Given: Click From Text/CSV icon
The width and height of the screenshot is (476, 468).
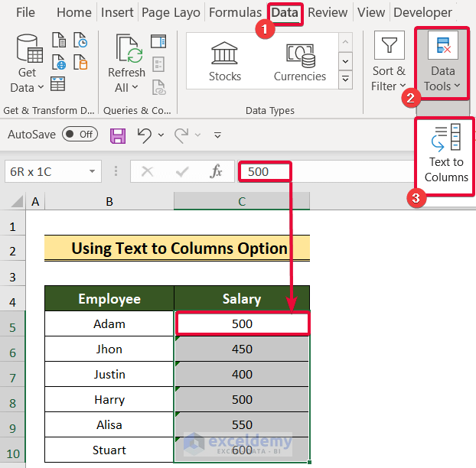Looking at the screenshot, I should [x=58, y=41].
